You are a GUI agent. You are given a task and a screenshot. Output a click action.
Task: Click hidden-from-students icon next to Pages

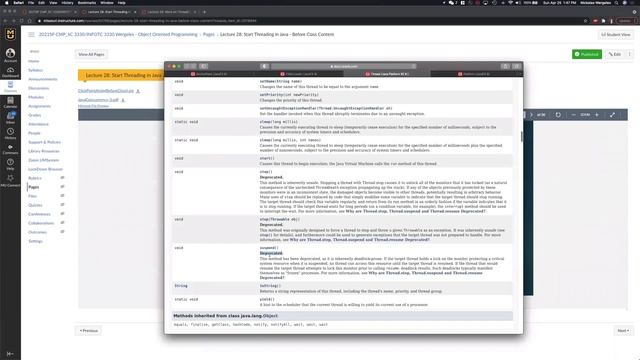(62, 187)
